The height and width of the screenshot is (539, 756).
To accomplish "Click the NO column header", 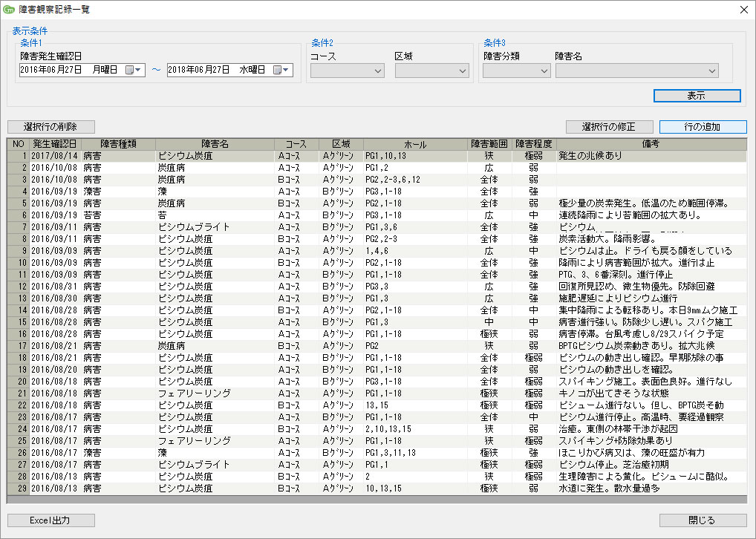I will pyautogui.click(x=19, y=144).
